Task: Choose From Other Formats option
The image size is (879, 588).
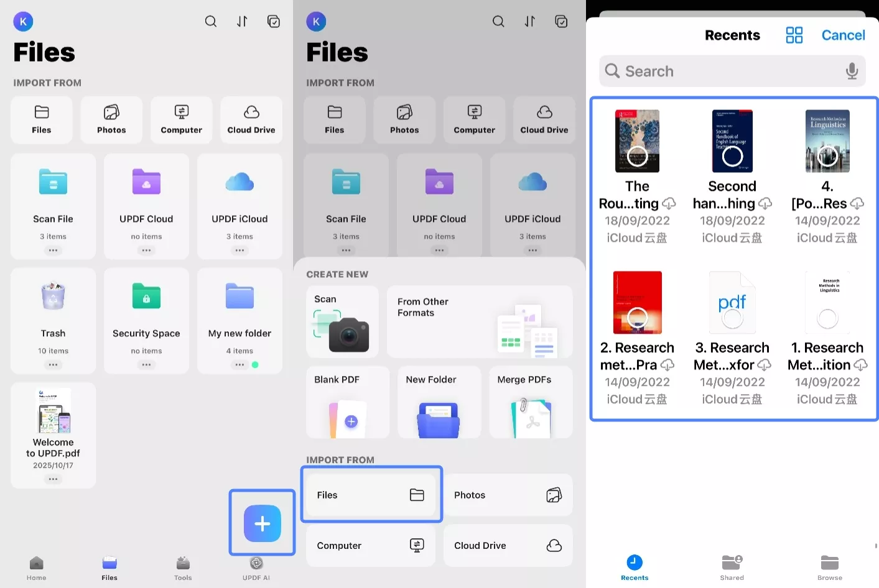Action: click(x=480, y=321)
